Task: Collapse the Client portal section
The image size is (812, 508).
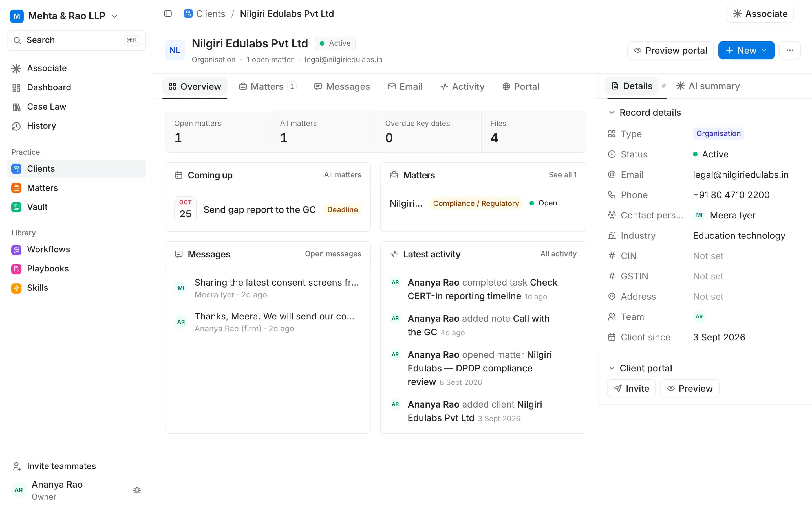Action: coord(640,368)
